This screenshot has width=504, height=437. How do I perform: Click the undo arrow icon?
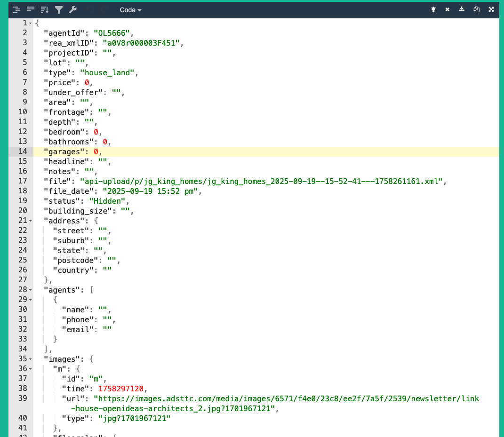(x=90, y=9)
